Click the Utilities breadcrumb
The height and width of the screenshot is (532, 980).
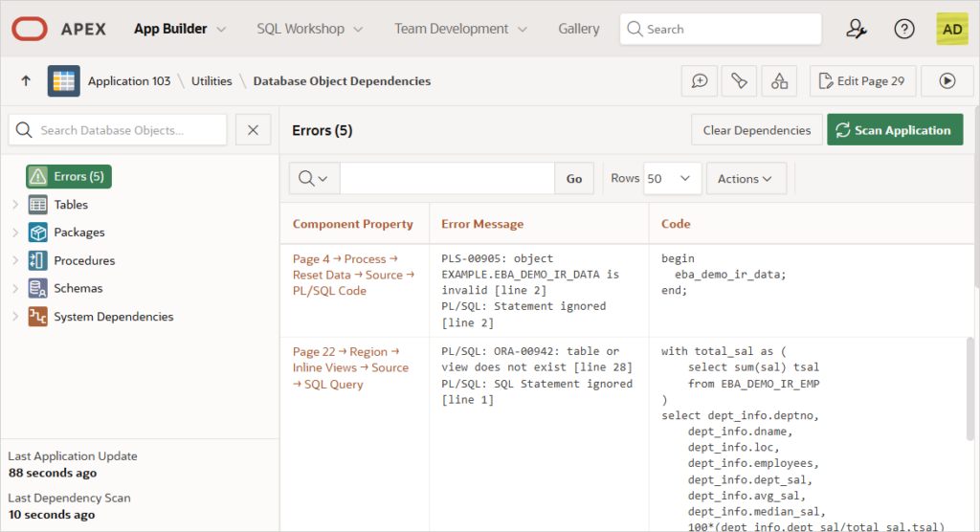[x=212, y=81]
